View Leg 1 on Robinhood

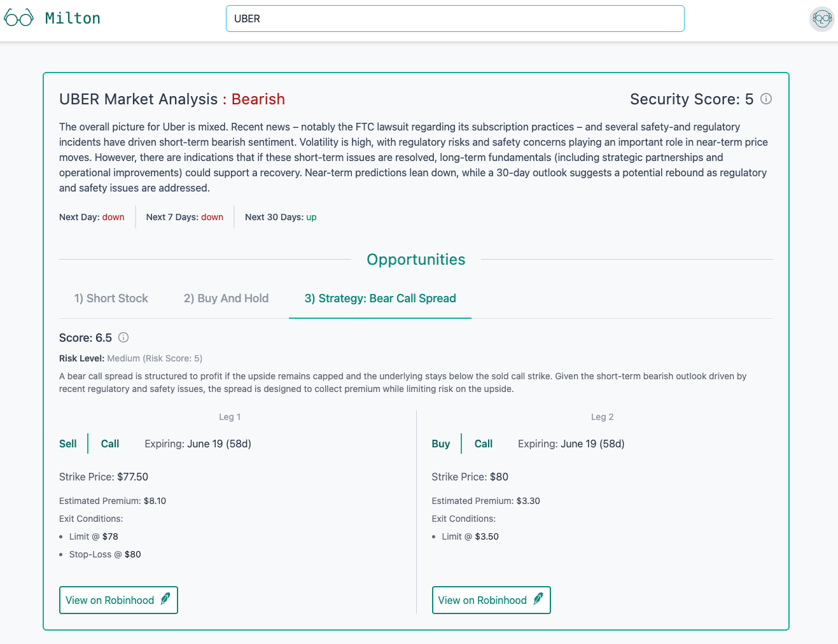click(118, 600)
